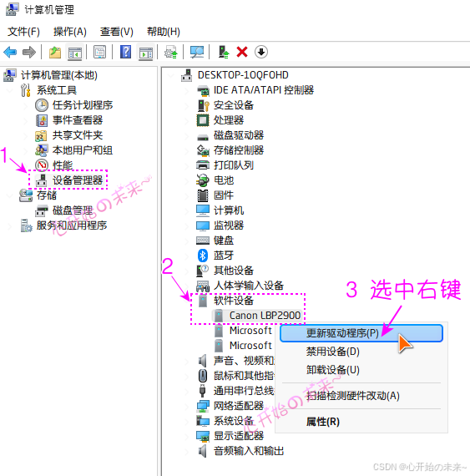470x476 pixels.
Task: Collapse the 存储 tree node
Action: pyautogui.click(x=11, y=195)
